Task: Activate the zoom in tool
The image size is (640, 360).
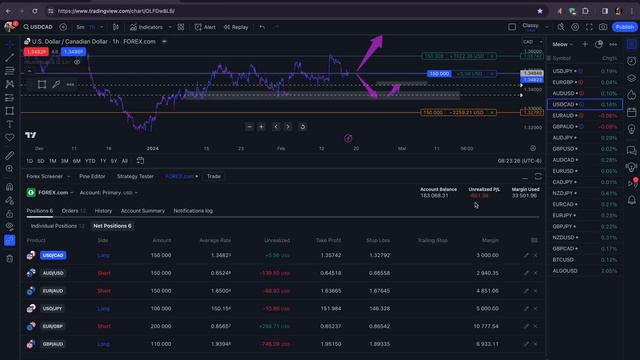Action: [9, 169]
